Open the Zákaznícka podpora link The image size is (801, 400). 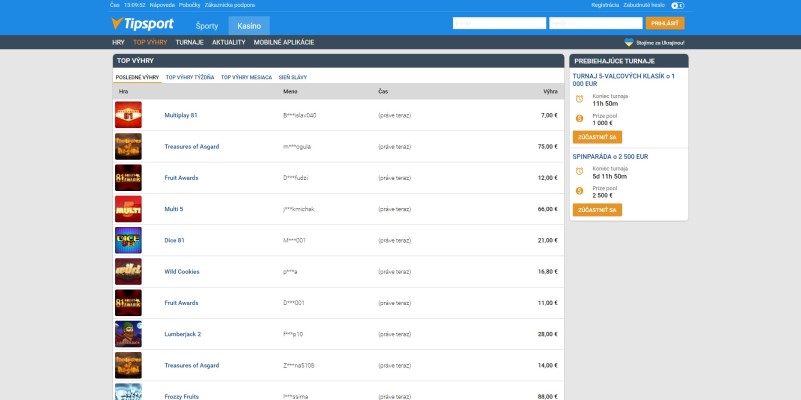pos(229,5)
